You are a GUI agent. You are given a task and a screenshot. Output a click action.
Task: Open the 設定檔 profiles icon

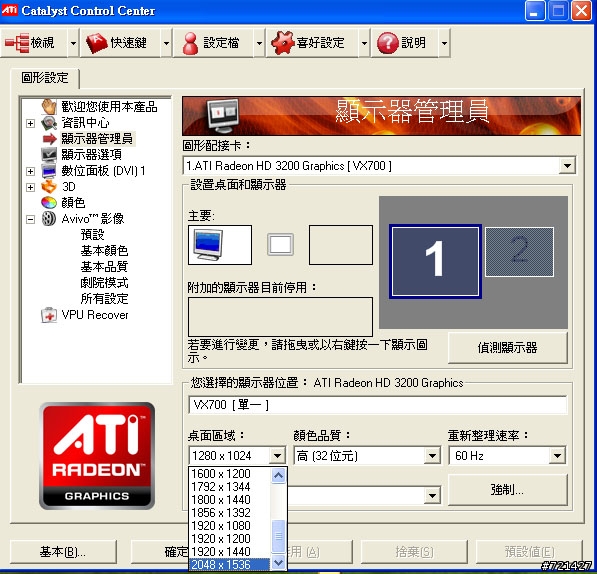coord(190,43)
